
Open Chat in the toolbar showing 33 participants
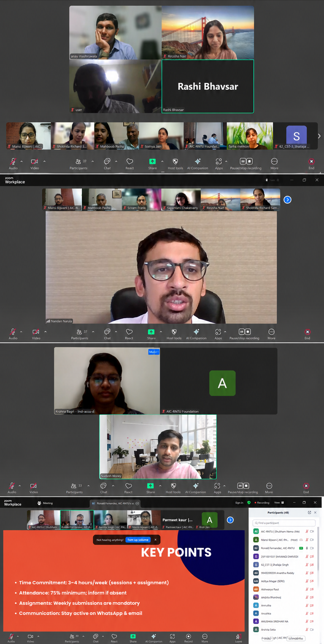pyautogui.click(x=103, y=488)
